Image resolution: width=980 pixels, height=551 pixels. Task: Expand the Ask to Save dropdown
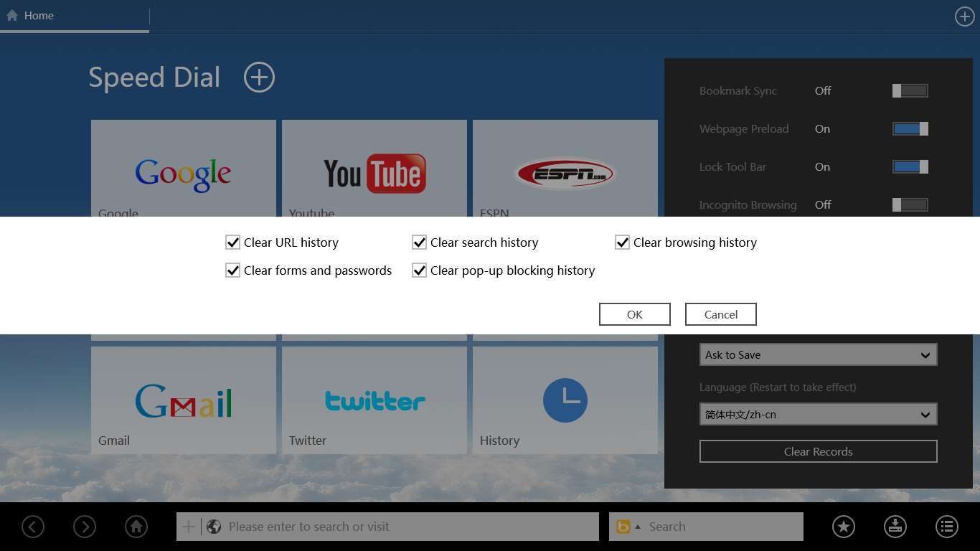coord(818,355)
